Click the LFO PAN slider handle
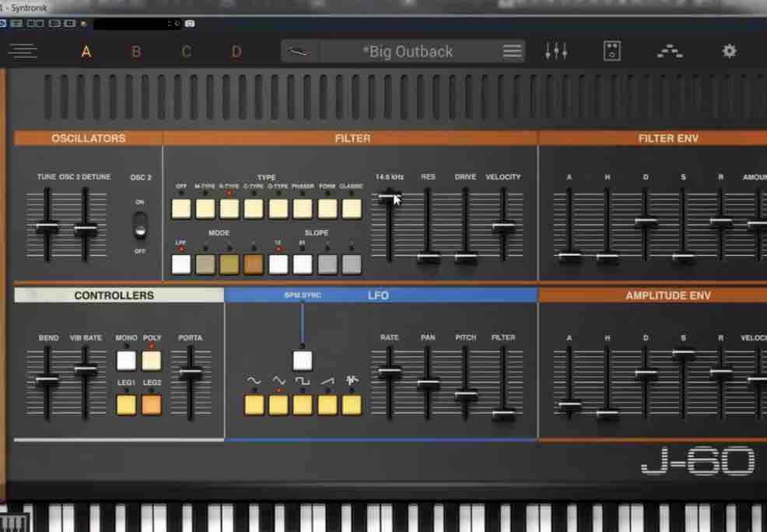Image resolution: width=767 pixels, height=532 pixels. pyautogui.click(x=428, y=384)
